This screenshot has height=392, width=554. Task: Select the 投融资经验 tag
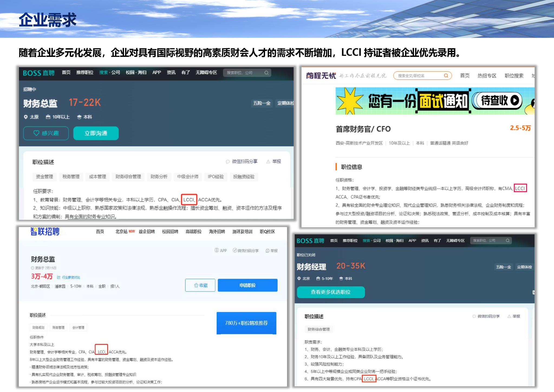point(244,177)
